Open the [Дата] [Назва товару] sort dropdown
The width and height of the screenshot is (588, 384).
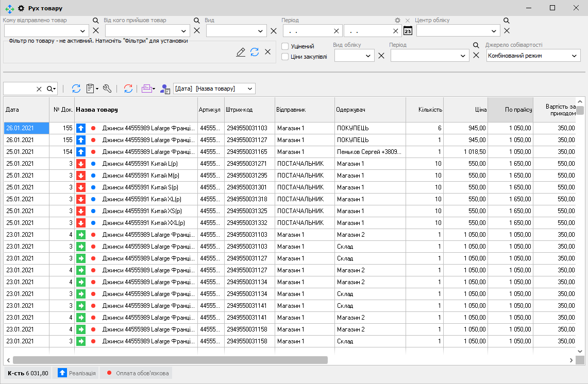tap(250, 89)
